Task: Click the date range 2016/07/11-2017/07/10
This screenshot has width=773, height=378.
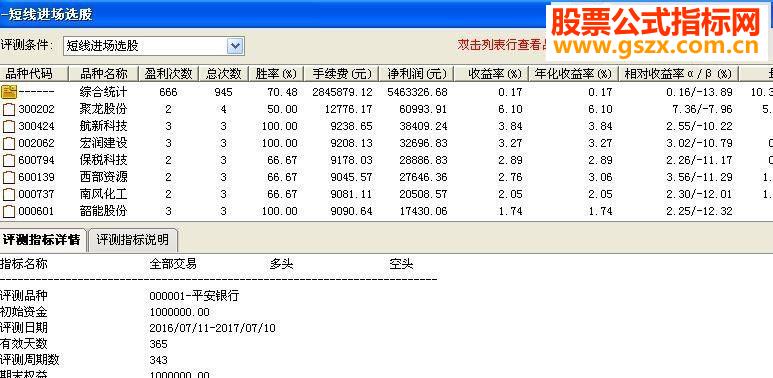Action: coord(212,328)
